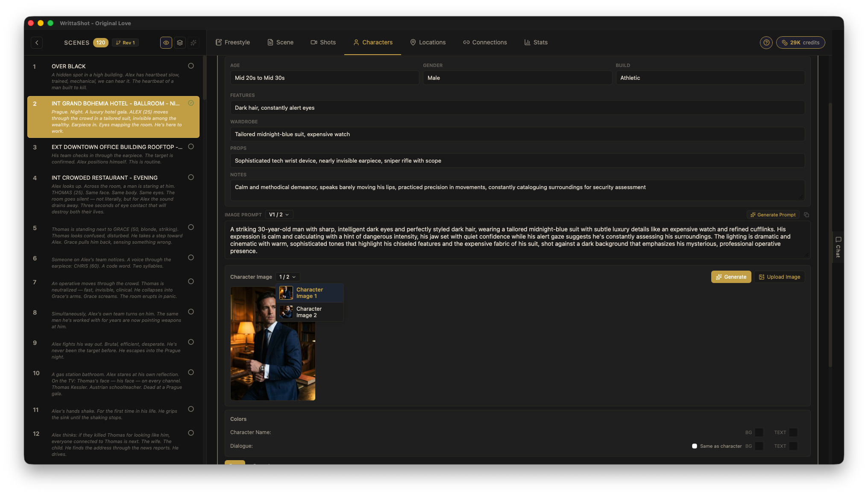Click the copy prompt icon beside Generate Prompt

(x=806, y=215)
